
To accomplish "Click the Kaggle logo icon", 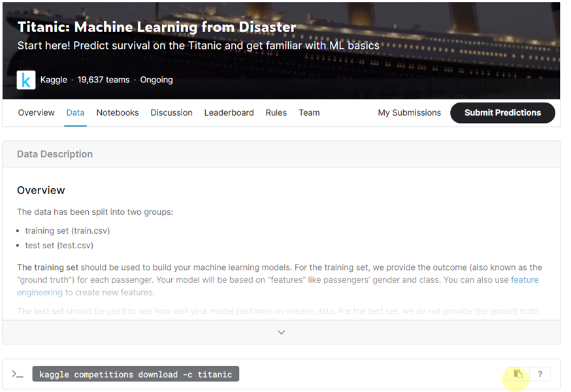I will 26,80.
